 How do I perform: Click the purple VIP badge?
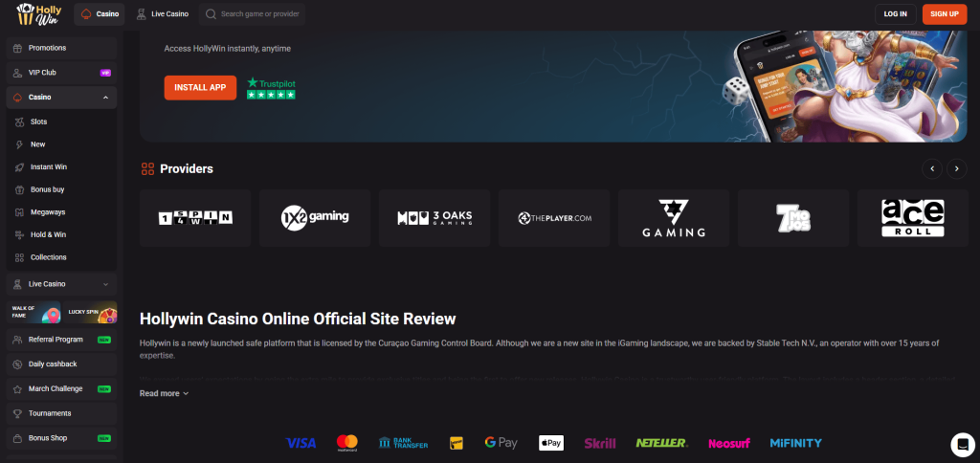click(105, 73)
